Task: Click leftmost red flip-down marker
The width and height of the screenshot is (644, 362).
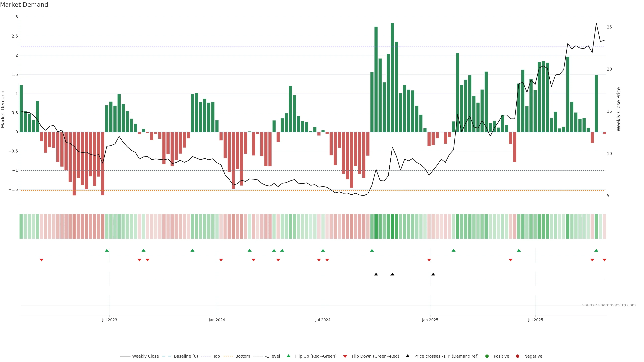Action: [x=41, y=260]
